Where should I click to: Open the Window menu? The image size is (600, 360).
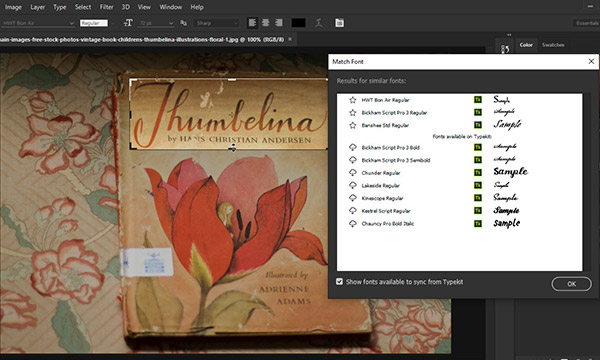[x=171, y=7]
